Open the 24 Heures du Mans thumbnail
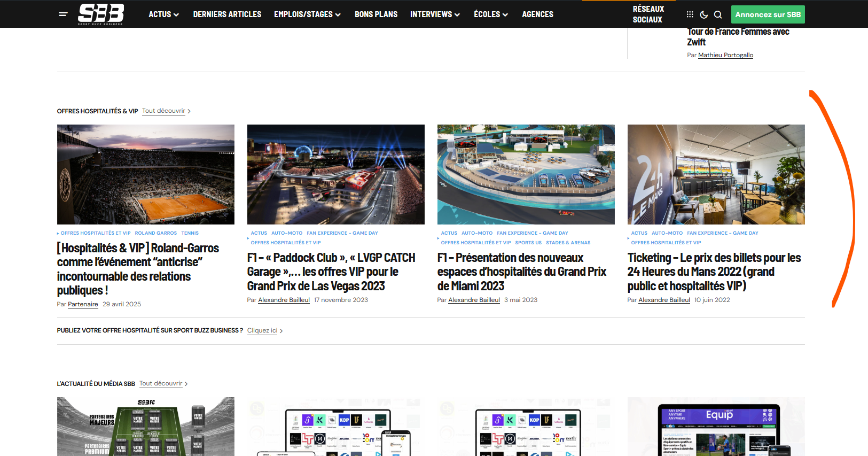Screen dimensions: 868x456 click(716, 174)
